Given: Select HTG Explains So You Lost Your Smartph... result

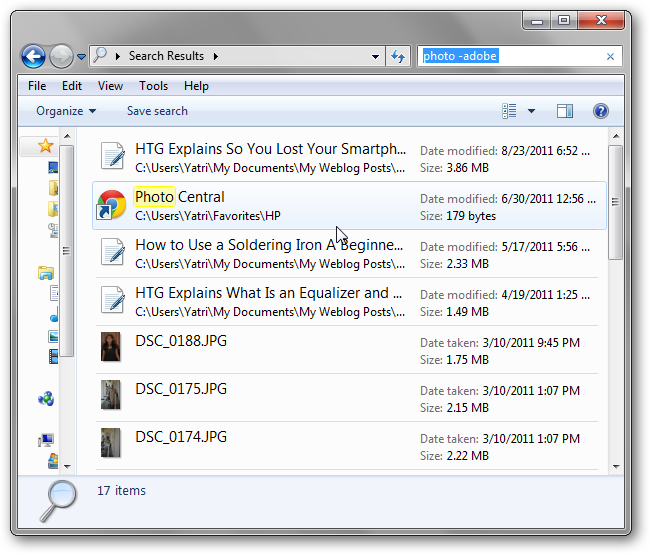Looking at the screenshot, I should (349, 158).
